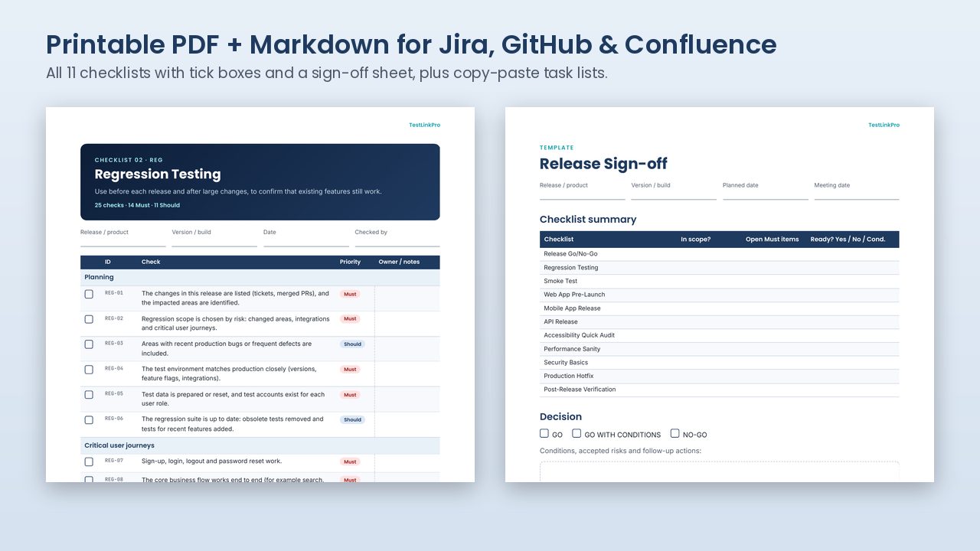Click the Web App Pre-Launch row
Viewport: 980px width, 551px height.
point(720,295)
